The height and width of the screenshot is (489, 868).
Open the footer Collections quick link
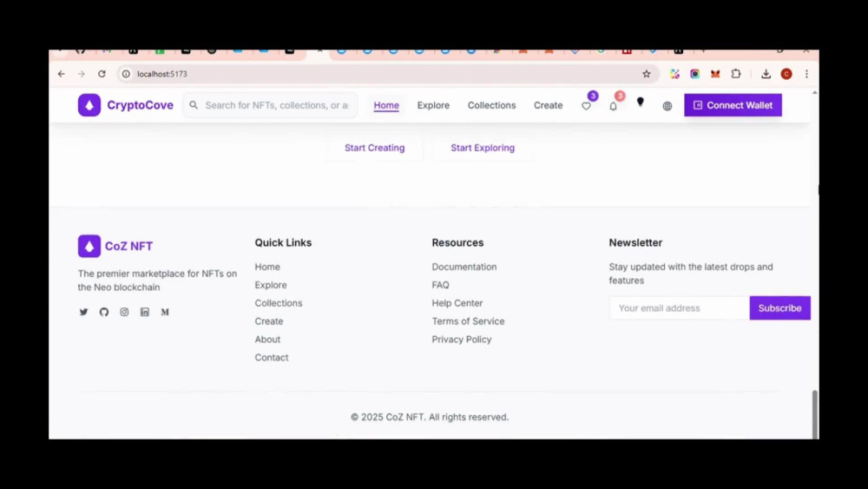tap(279, 303)
